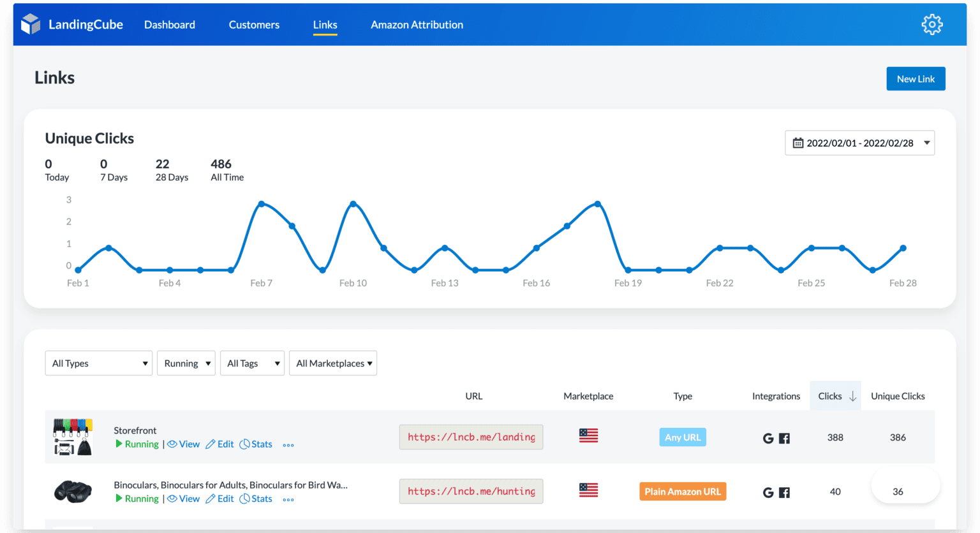This screenshot has width=980, height=533.
Task: Click the LandingCube logo icon
Action: tap(31, 24)
